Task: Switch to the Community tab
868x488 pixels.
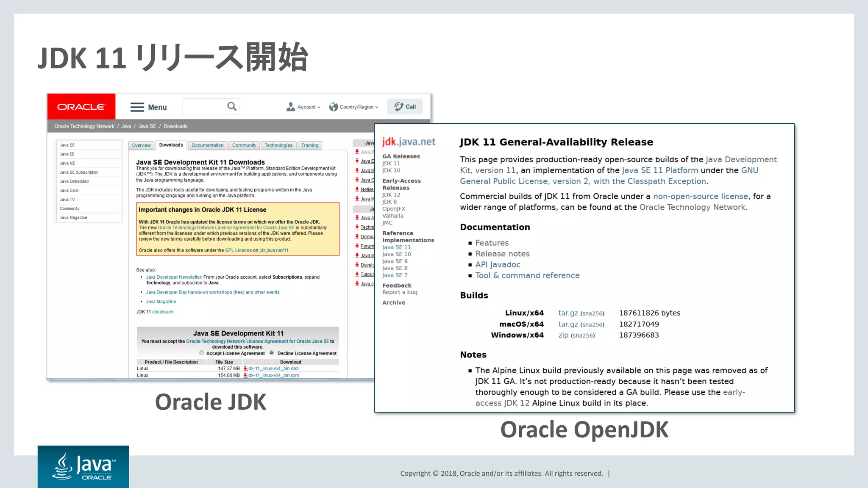Action: point(244,145)
